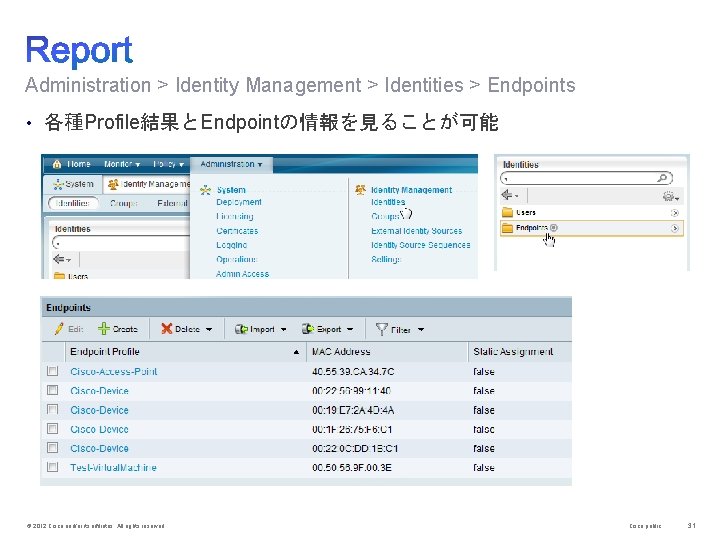Click back arrow in left Identities pane
720x540 pixels.
[x=59, y=259]
